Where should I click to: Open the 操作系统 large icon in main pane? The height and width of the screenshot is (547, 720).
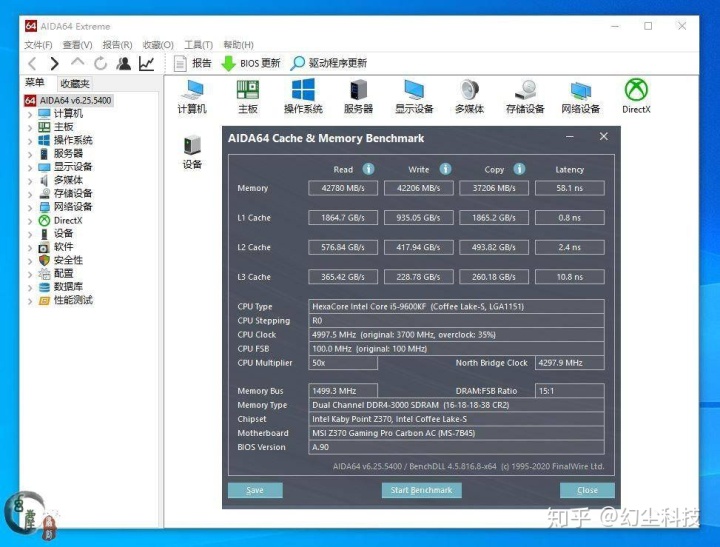click(303, 96)
